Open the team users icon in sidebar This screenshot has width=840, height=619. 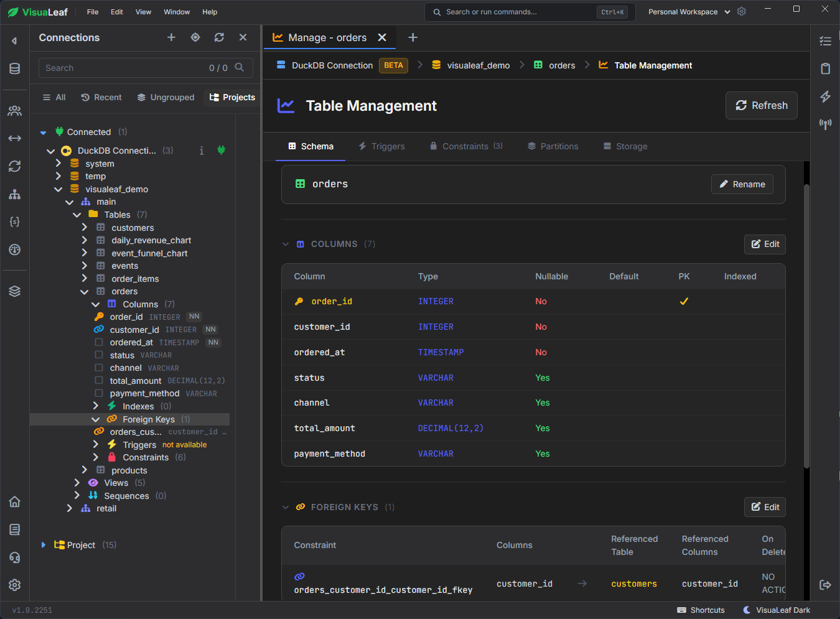click(x=15, y=111)
